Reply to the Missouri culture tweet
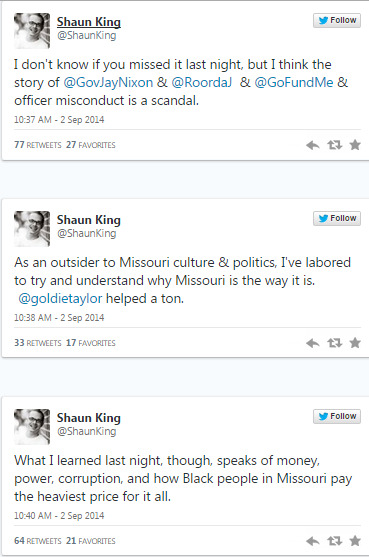Viewport: 369px width, 557px height. (313, 343)
